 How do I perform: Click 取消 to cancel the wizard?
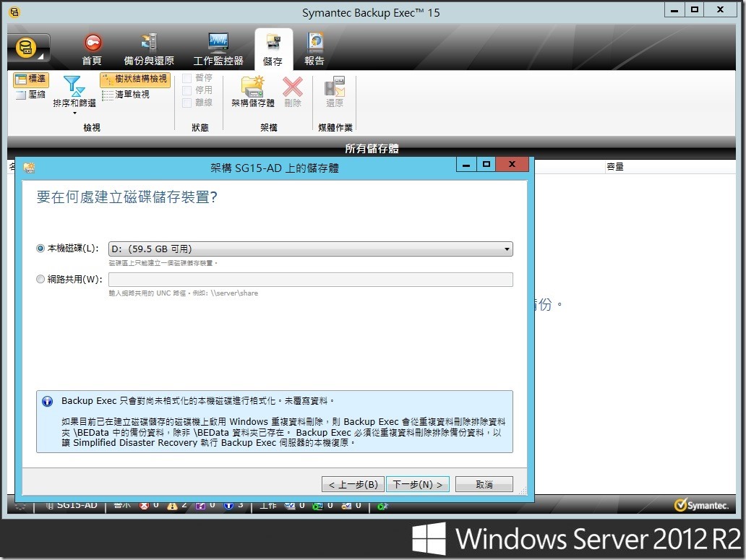click(x=484, y=484)
